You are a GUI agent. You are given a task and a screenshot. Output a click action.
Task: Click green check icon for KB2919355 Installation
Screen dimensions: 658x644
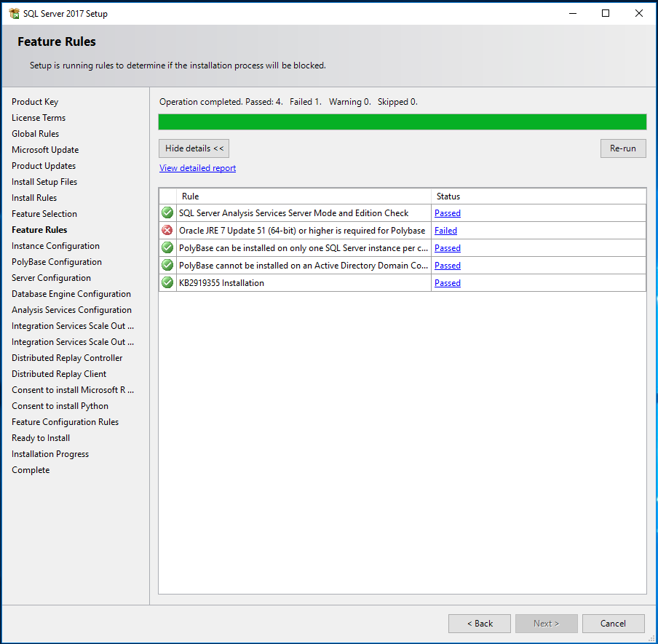[167, 283]
